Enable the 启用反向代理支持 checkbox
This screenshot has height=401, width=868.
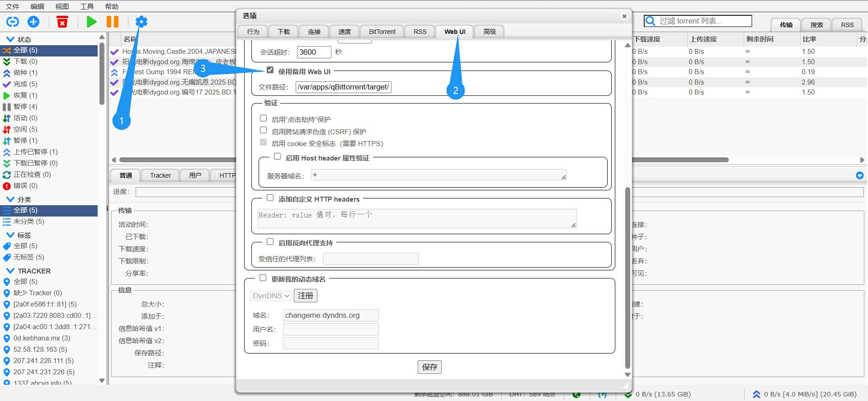(270, 242)
